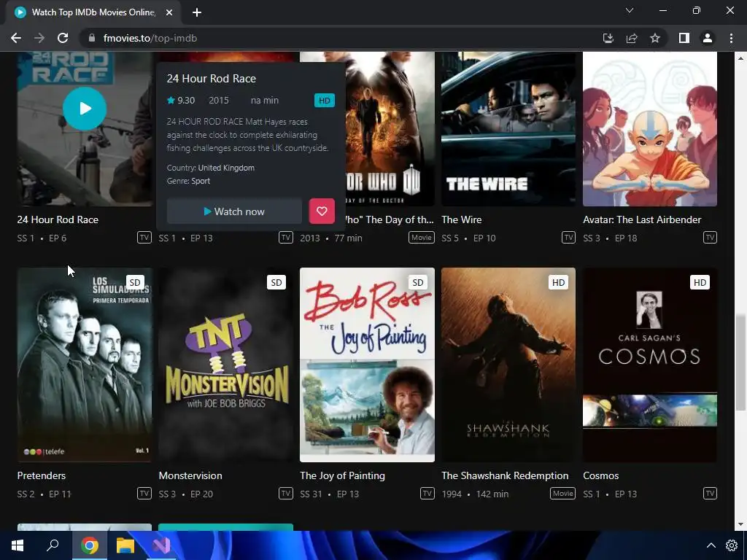Click the 9.30 star rating
The width and height of the screenshot is (747, 560).
[181, 101]
